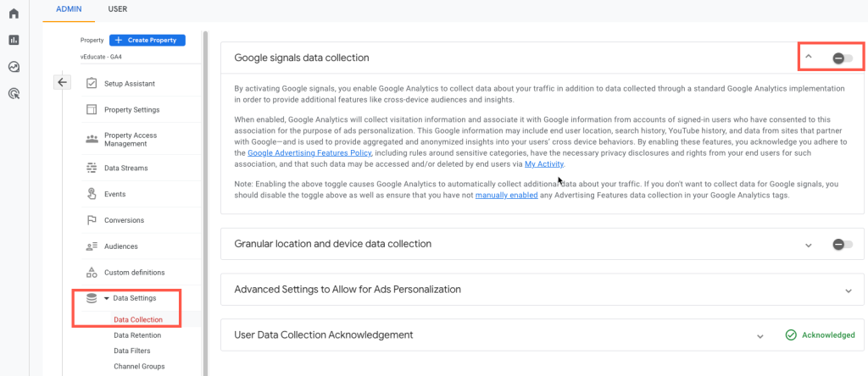Click User Data Collection Acknowledgement heading
This screenshot has width=868, height=376.
(x=324, y=335)
